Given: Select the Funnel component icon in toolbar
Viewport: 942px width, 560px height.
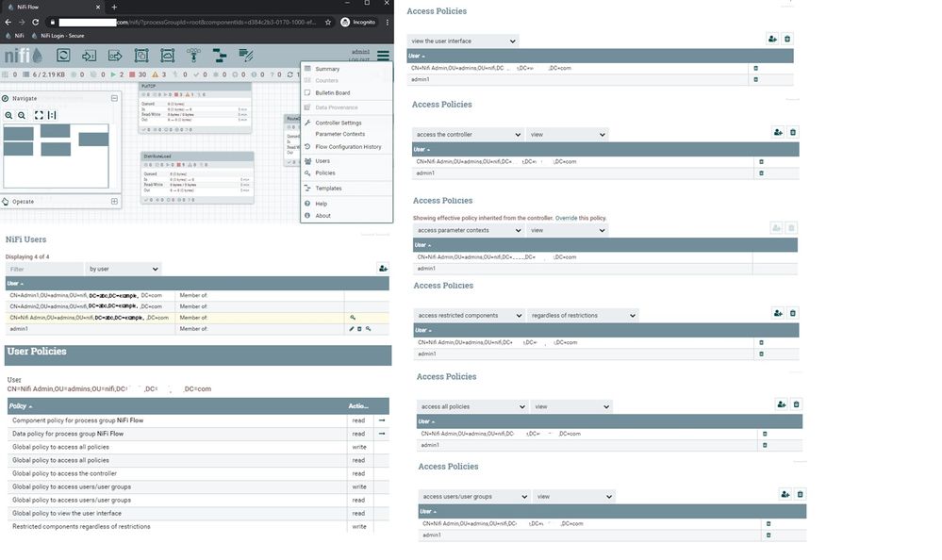Looking at the screenshot, I should (x=193, y=56).
